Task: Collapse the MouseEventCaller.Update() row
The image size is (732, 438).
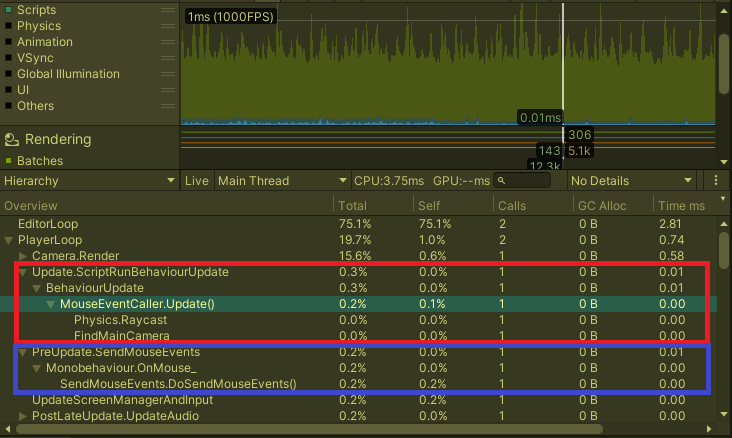Action: coord(50,304)
